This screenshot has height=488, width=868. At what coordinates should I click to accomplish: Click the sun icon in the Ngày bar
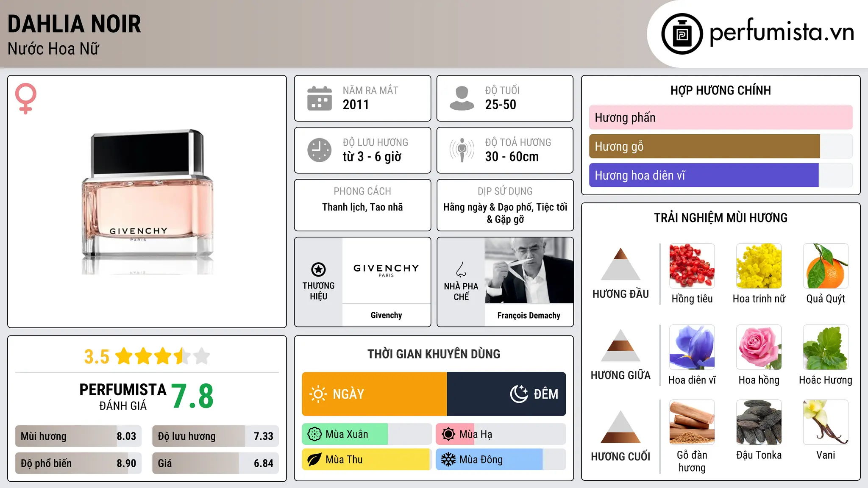318,394
